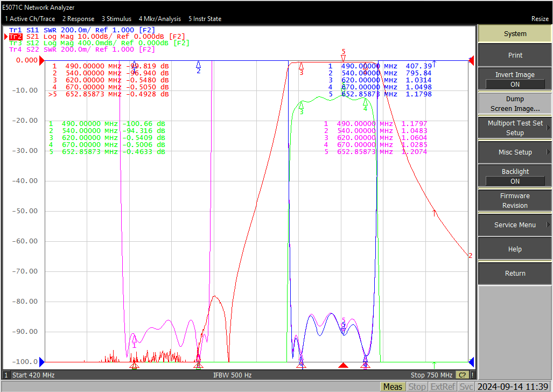
Task: Click magenta marker 1 on the S22 trace
Action: click(x=135, y=339)
